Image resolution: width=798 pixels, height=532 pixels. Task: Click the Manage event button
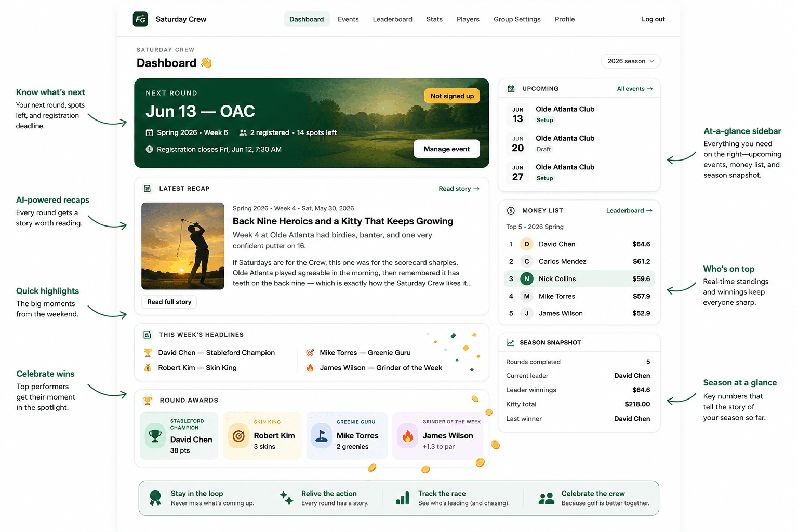(x=447, y=149)
